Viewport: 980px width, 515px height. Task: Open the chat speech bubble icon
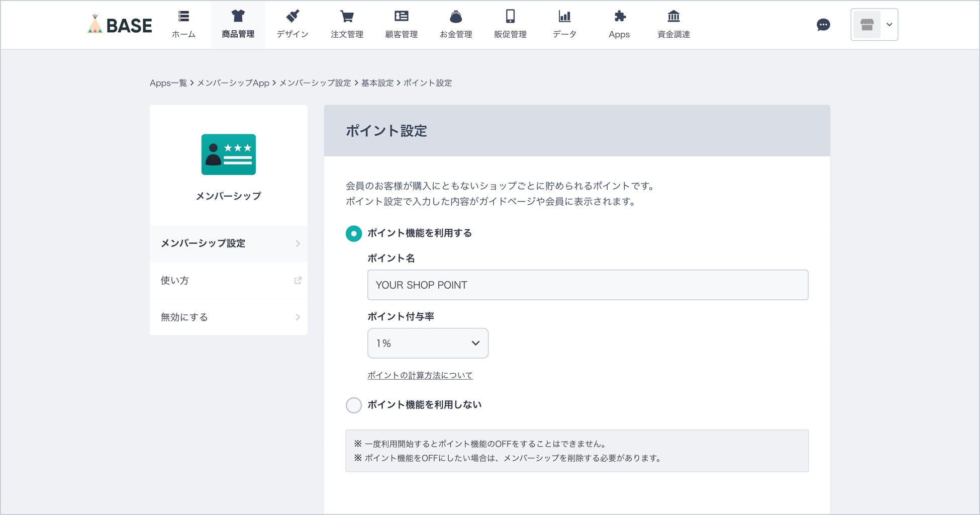tap(823, 25)
